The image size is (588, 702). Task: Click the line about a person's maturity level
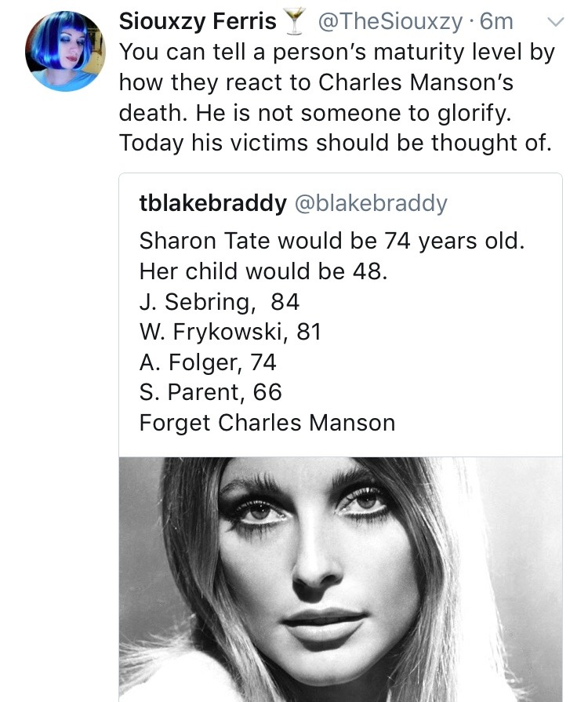point(336,53)
